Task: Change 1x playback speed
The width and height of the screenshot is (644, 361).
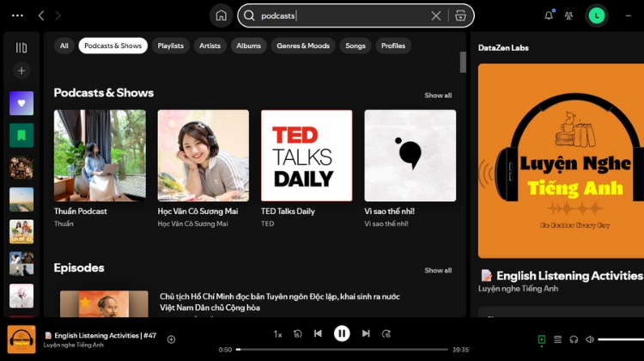Action: (x=277, y=334)
